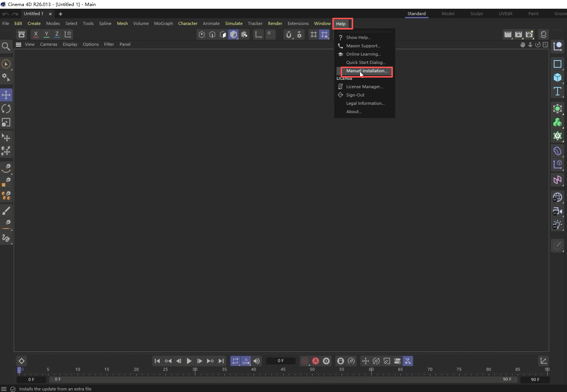This screenshot has width=567, height=392.
Task: Add a Cube primitive object
Action: pyautogui.click(x=557, y=78)
